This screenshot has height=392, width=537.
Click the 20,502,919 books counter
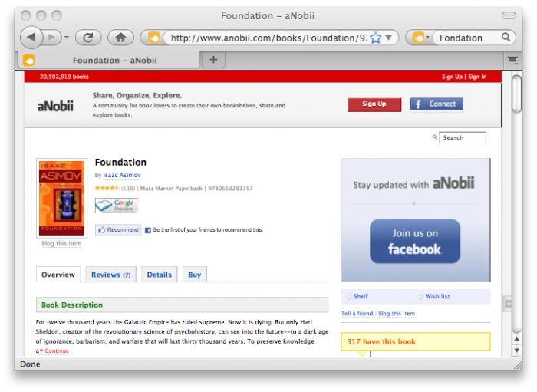(64, 77)
